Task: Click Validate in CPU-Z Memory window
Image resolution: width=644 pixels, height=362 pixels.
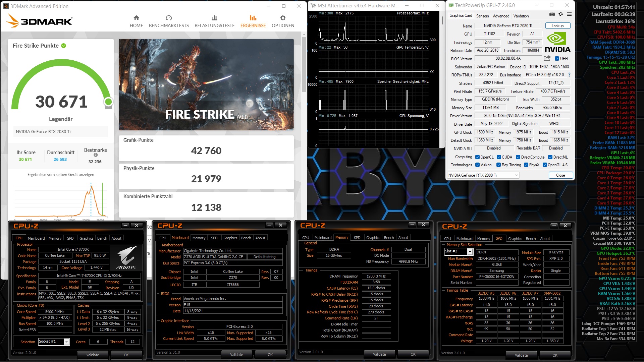Action: pos(379,354)
